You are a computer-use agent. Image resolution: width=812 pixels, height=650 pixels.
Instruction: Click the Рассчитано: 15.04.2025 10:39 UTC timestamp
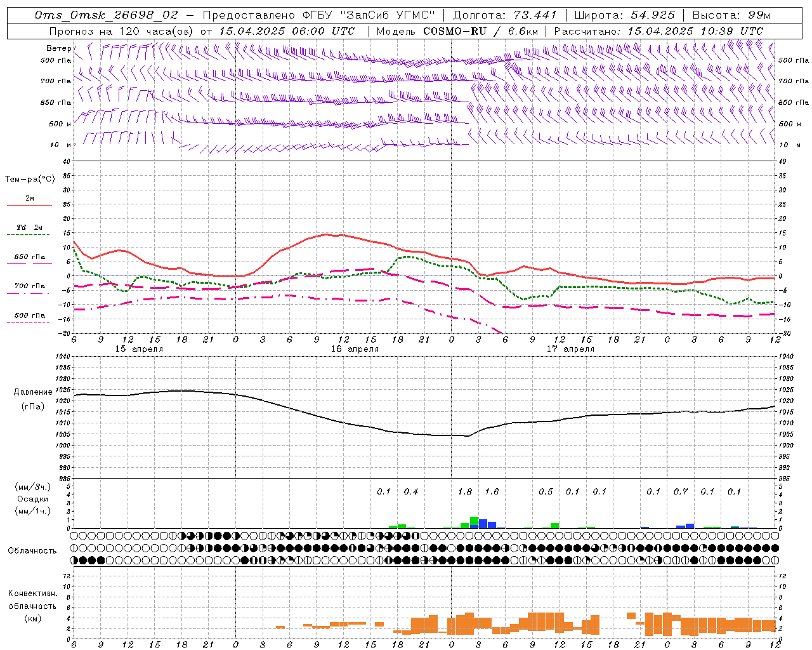click(658, 31)
